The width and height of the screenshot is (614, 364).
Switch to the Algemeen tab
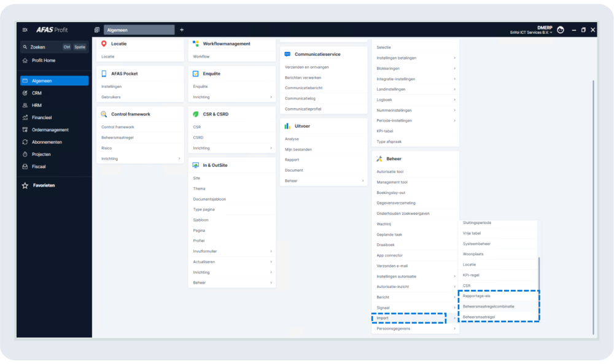point(139,29)
